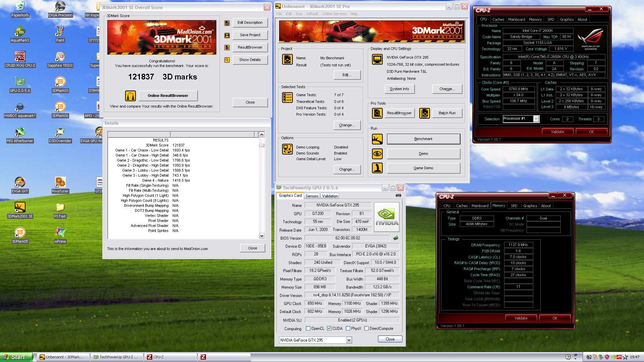Toggle the CUDA checkbox in GPU-Z
The height and width of the screenshot is (362, 644).
(x=329, y=328)
